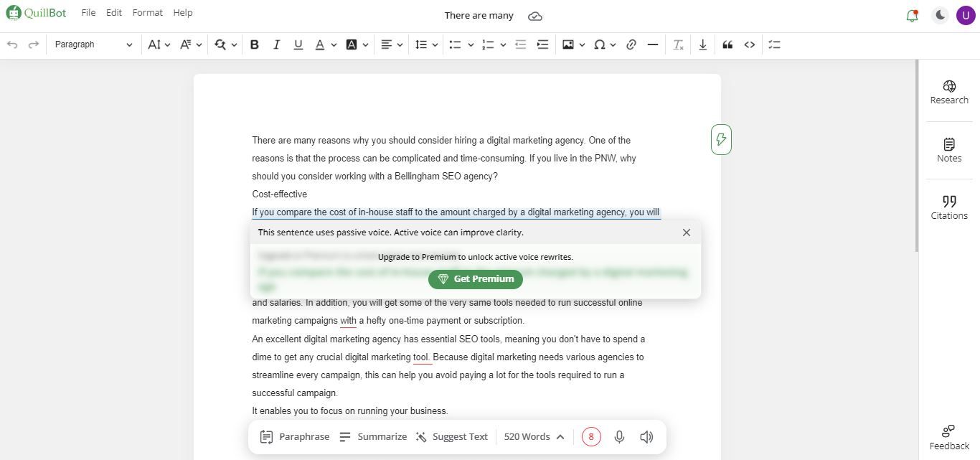980x460 pixels.
Task: Open the Paragraph style dropdown
Action: point(93,44)
